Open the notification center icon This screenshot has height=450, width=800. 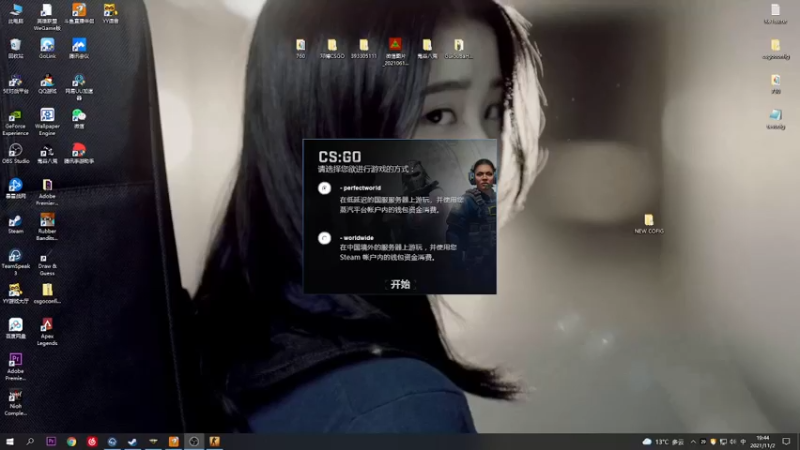tap(786, 442)
